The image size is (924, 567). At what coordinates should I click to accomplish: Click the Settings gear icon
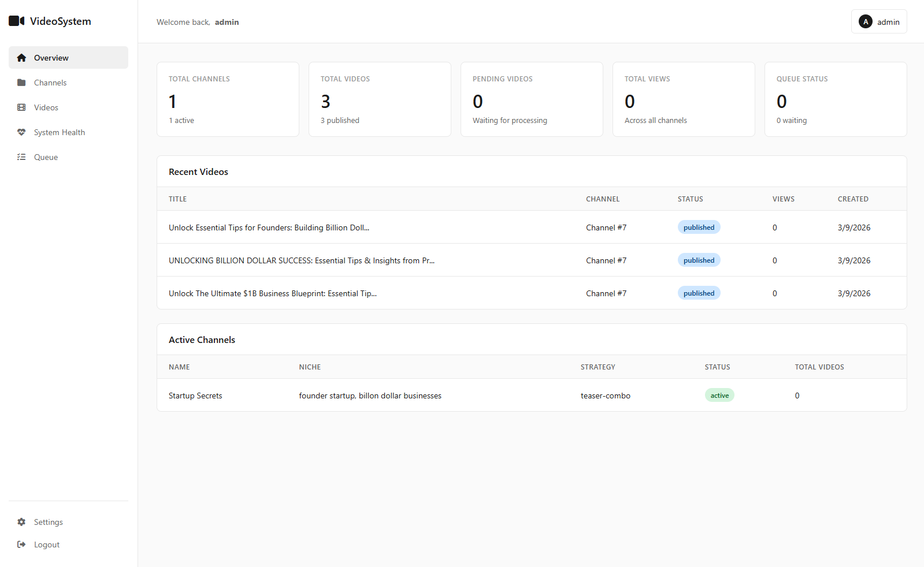(x=21, y=522)
